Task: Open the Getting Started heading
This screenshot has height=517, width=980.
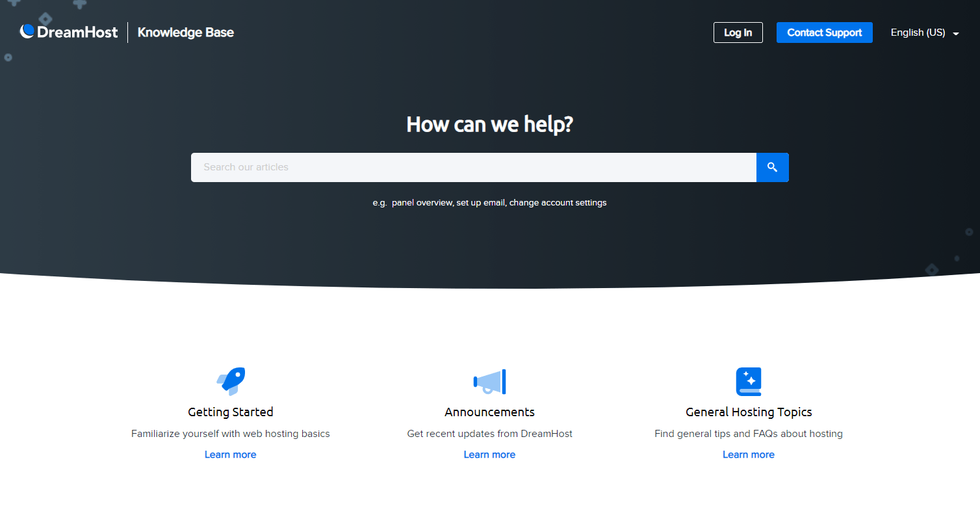Action: (231, 412)
